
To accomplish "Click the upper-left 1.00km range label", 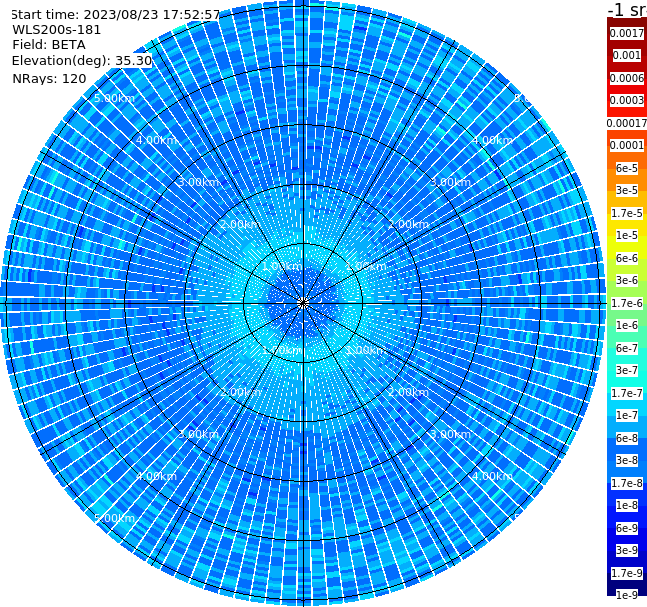I will (x=283, y=266).
